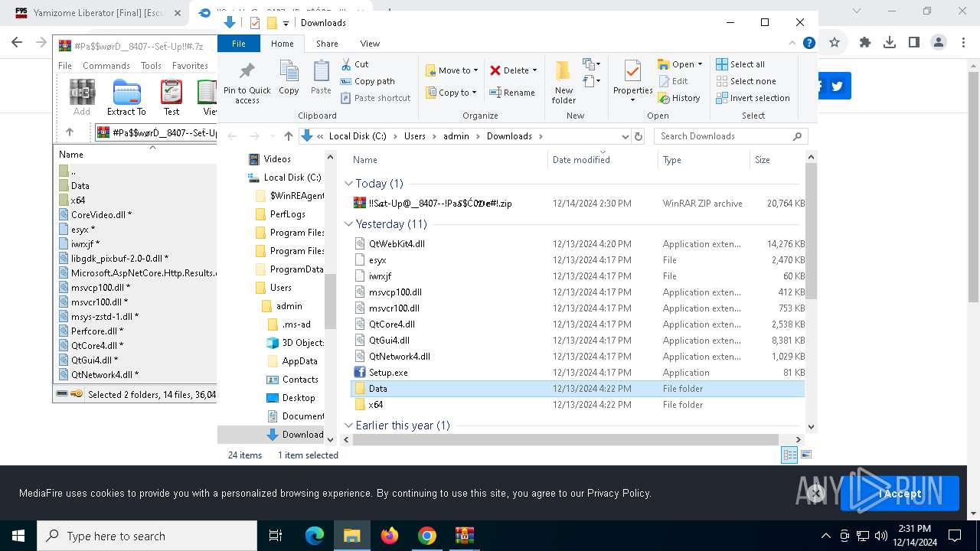Viewport: 980px width, 551px height.
Task: Switch to the View ribbon tab
Action: (370, 44)
